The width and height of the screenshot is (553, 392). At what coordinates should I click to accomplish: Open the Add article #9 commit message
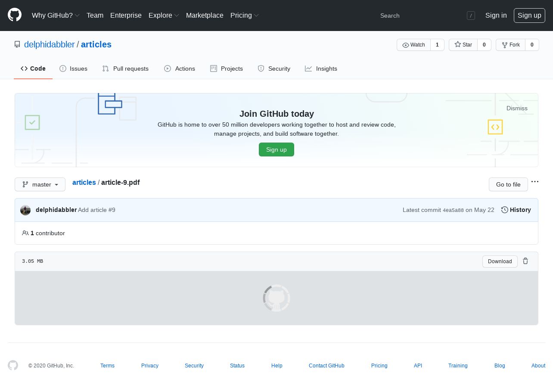click(x=96, y=210)
